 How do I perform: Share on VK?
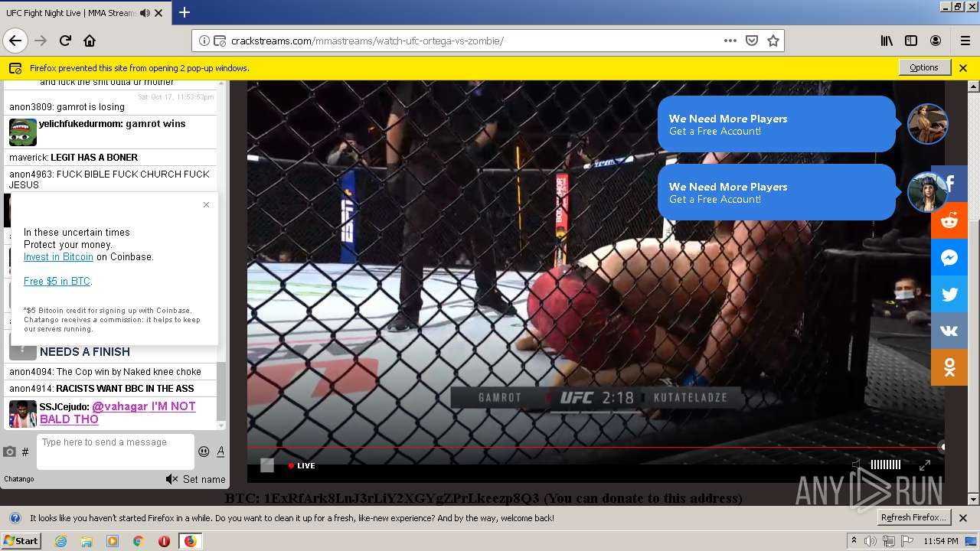point(949,331)
